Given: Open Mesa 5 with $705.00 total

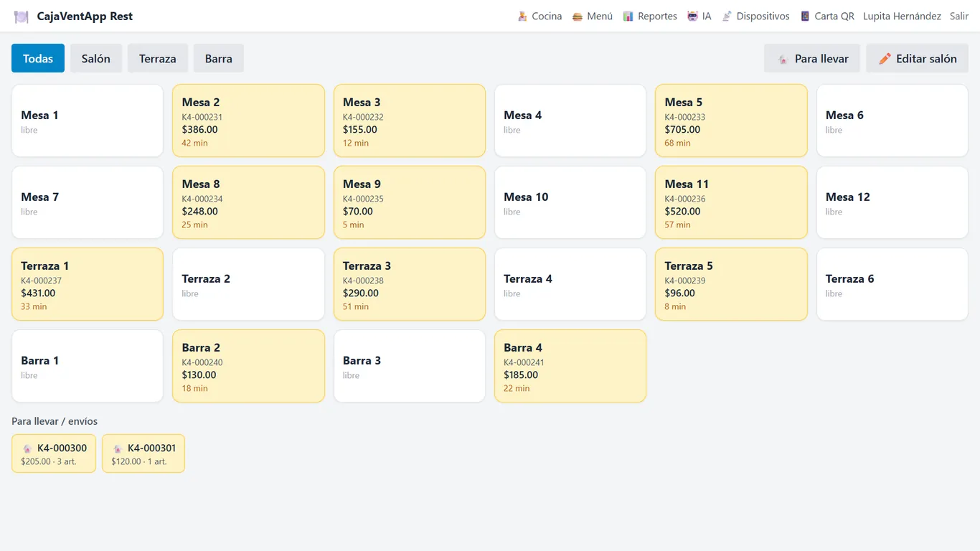Looking at the screenshot, I should click(x=731, y=121).
